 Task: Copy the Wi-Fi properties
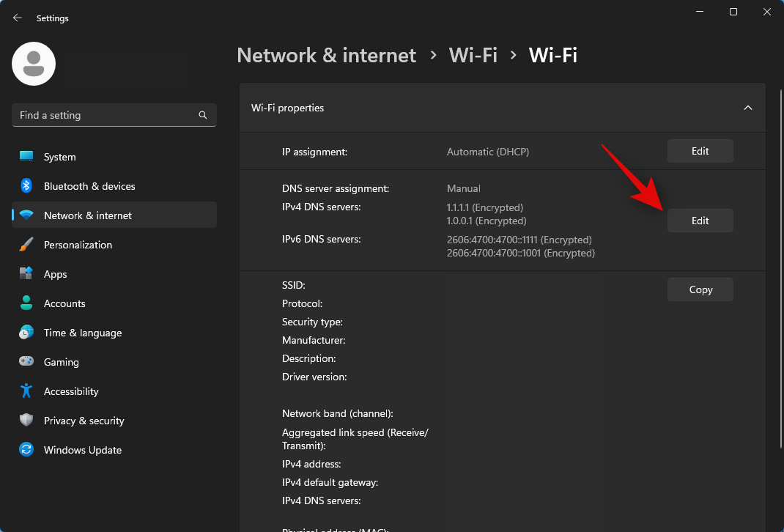(700, 289)
